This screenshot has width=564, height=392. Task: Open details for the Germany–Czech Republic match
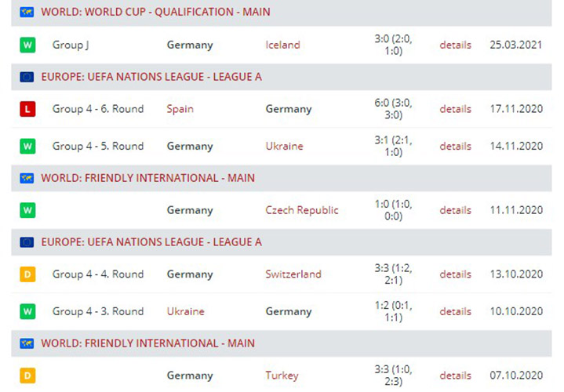click(455, 210)
